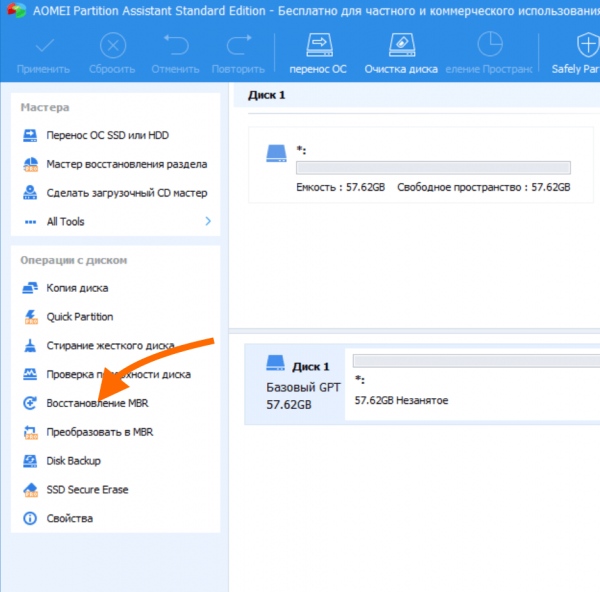Click the Повторить redo arrow icon
Viewport: 600px width, 592px height.
[x=238, y=45]
